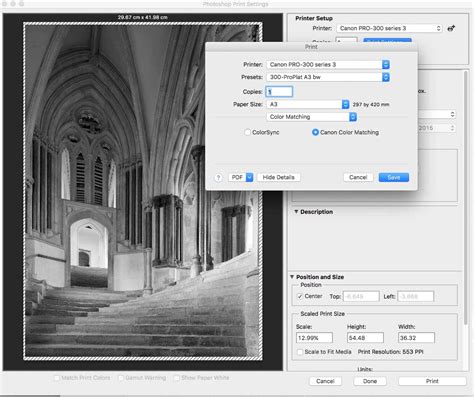Click the add printer icon beside Printer Setup
This screenshot has width=474, height=397.
pos(451,28)
